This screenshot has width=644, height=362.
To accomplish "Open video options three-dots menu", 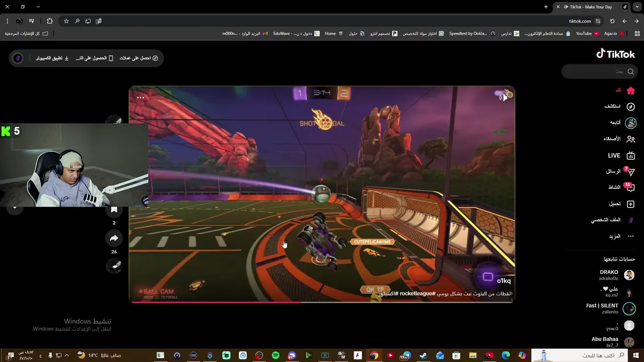I will [140, 98].
